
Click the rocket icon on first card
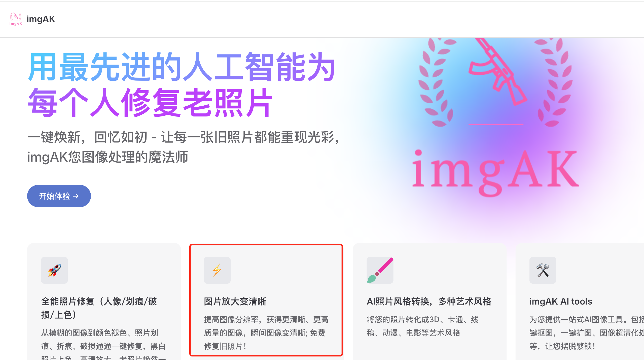[54, 270]
